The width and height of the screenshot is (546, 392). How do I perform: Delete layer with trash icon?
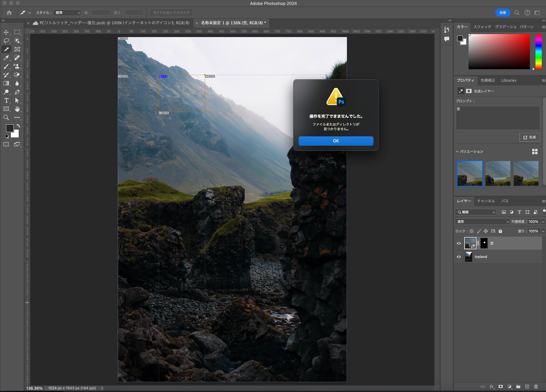click(x=536, y=386)
